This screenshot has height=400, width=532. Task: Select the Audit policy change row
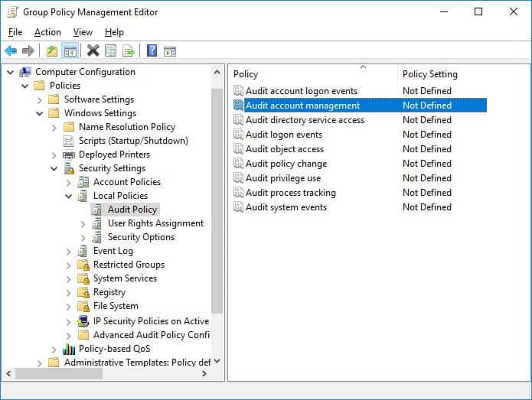pos(360,164)
